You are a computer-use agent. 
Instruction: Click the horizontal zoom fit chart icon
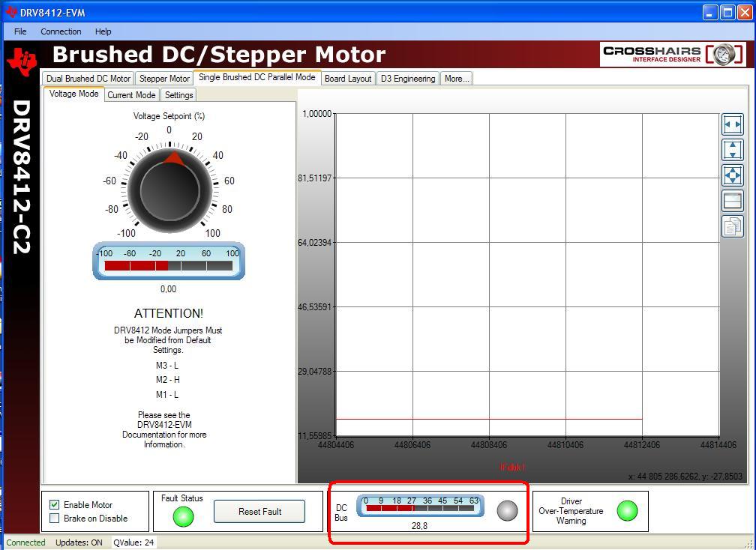coord(732,124)
